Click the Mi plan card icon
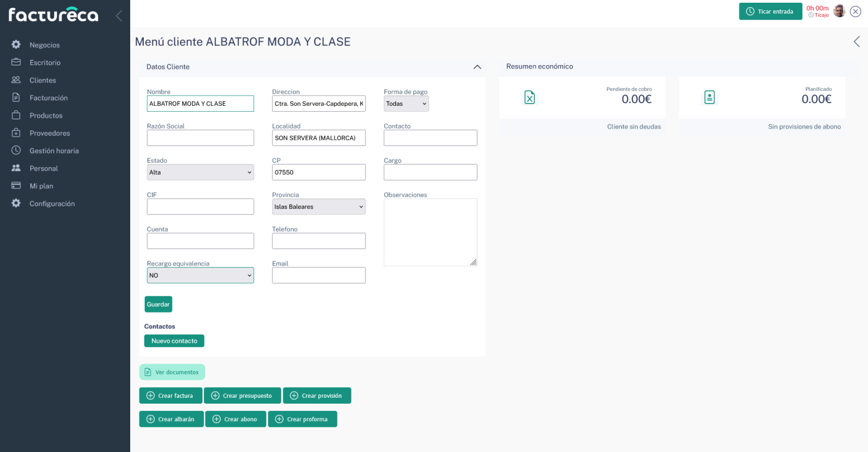868x452 pixels. point(16,186)
